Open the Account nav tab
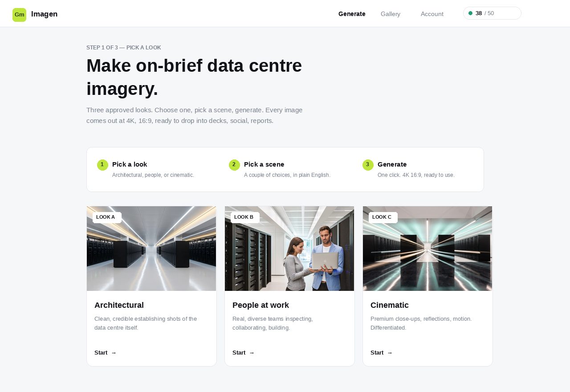The image size is (570, 392). point(432,14)
